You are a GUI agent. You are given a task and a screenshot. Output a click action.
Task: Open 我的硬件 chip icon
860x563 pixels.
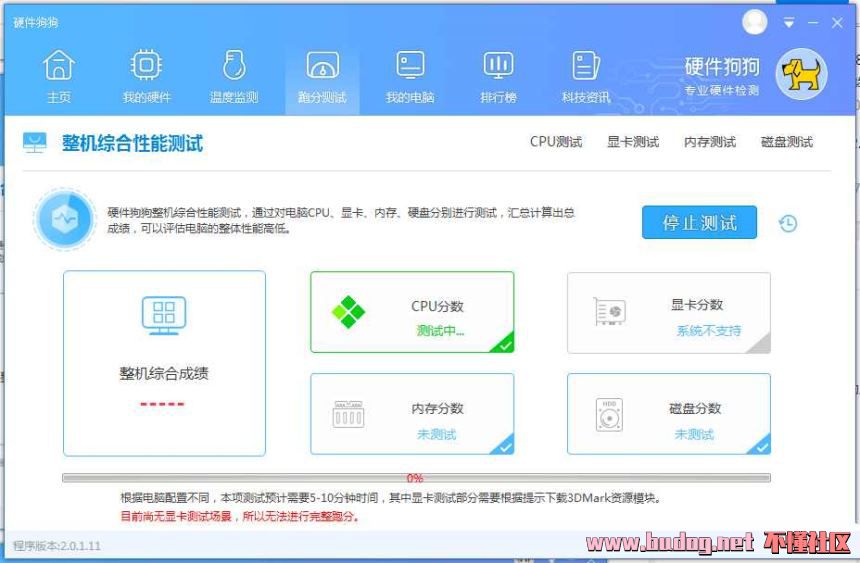pyautogui.click(x=146, y=65)
